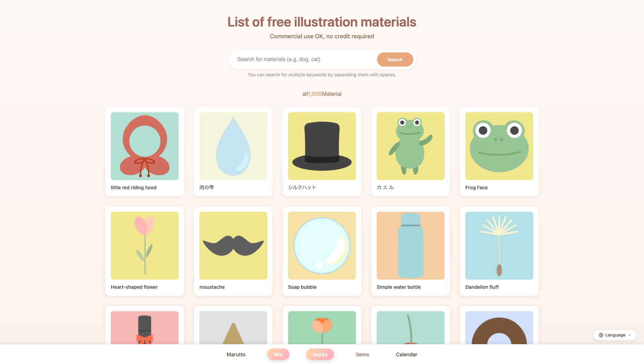Open the raindrop illustration thumbnail
644x364 pixels.
(233, 146)
